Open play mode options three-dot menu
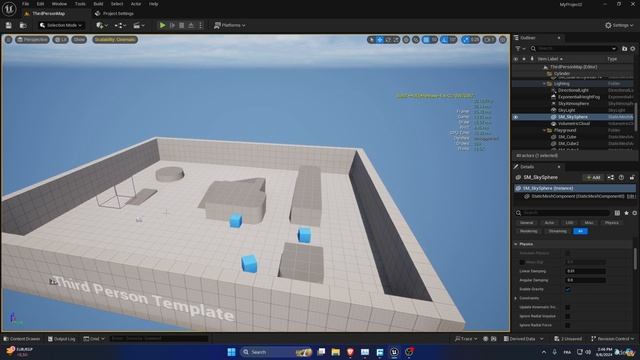The width and height of the screenshot is (640, 360). (x=200, y=25)
